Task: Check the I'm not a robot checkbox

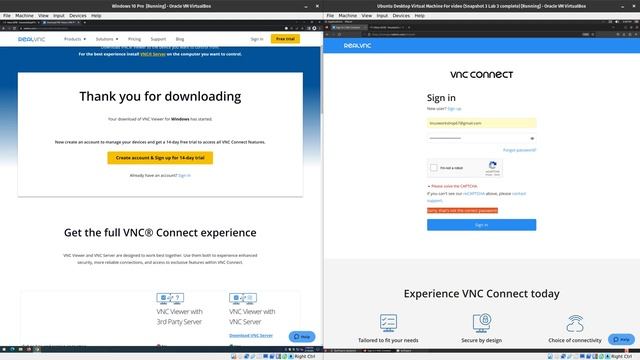Action: pyautogui.click(x=434, y=168)
